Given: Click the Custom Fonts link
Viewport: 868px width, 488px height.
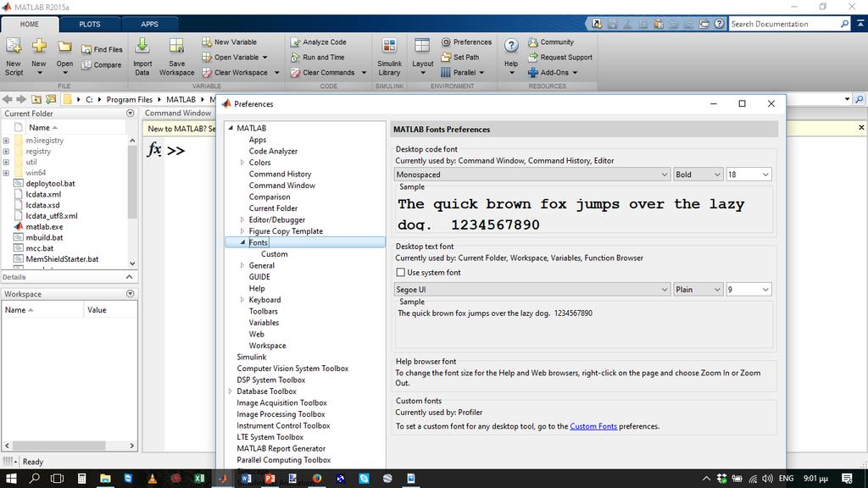Looking at the screenshot, I should [x=593, y=426].
